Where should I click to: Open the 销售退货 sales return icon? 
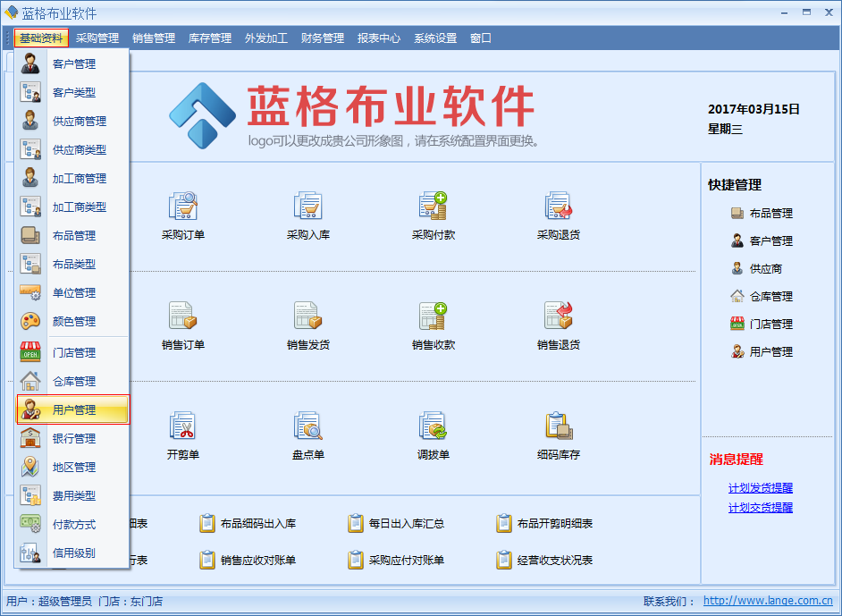[x=559, y=317]
